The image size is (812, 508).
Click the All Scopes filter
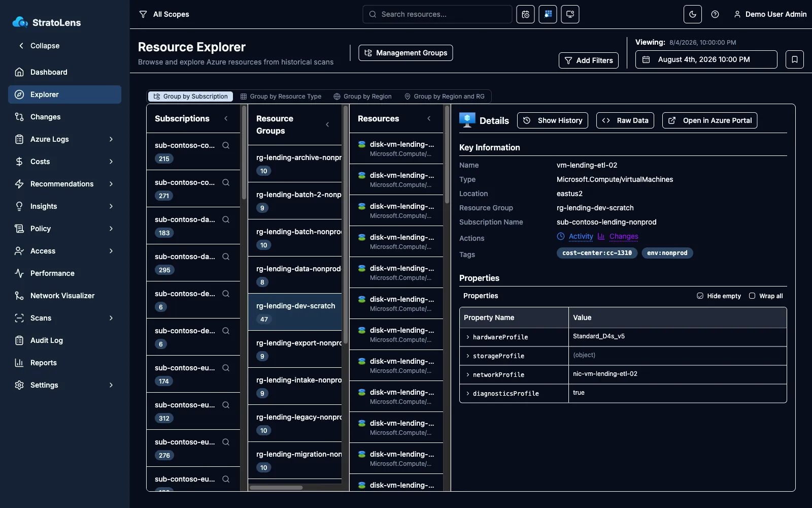(164, 14)
